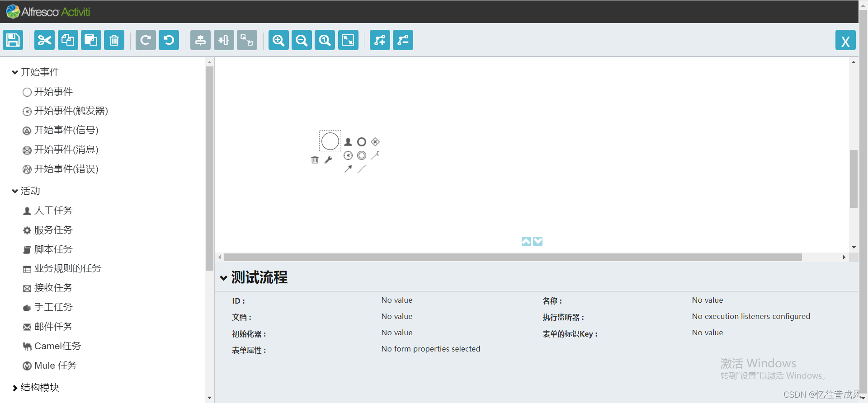Image resolution: width=868 pixels, height=403 pixels.
Task: Add an exclusive gateway from quick menu
Action: click(375, 142)
